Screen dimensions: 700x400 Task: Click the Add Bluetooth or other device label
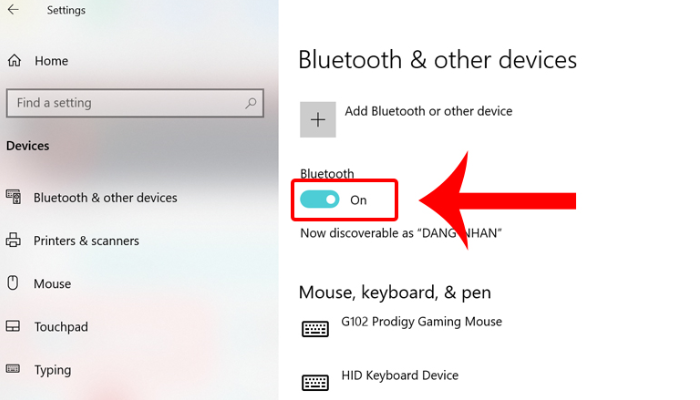click(428, 111)
